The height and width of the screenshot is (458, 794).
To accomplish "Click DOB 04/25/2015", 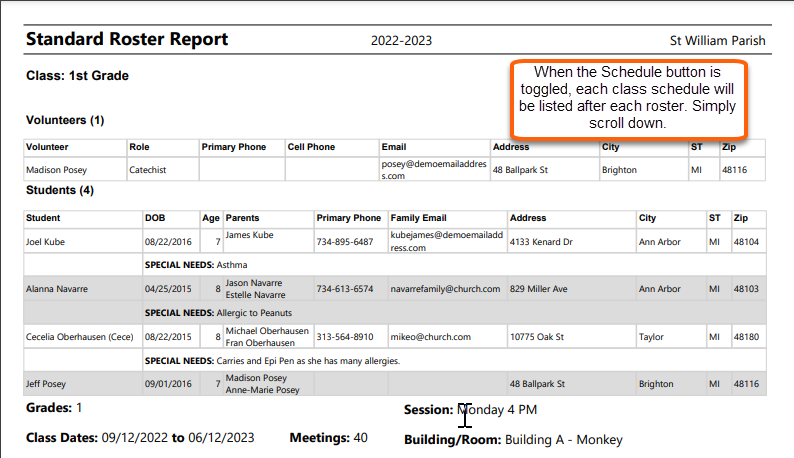I will [168, 289].
